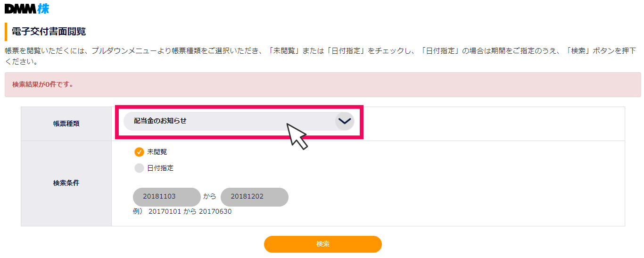Screen dimensions: 644x258
Task: Click the 帳票種類 row label
Action: (x=66, y=124)
